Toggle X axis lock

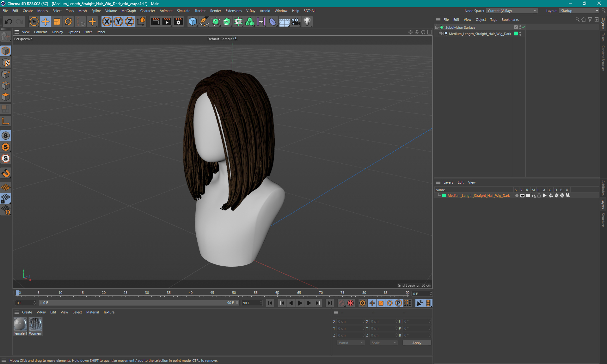[107, 21]
